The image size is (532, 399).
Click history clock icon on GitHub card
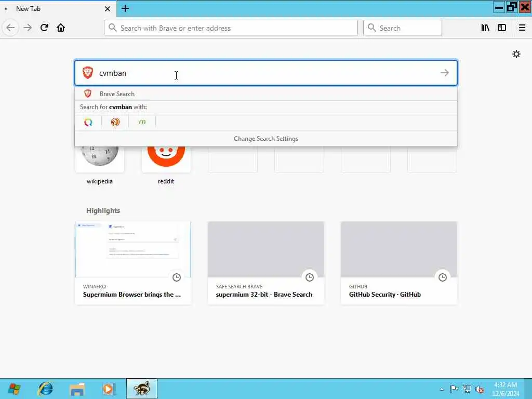[x=443, y=277]
